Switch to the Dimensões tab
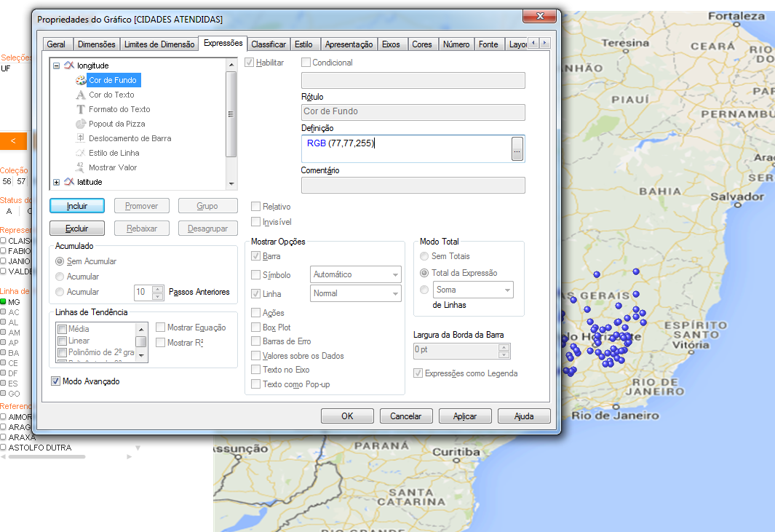775x532 pixels. click(96, 44)
